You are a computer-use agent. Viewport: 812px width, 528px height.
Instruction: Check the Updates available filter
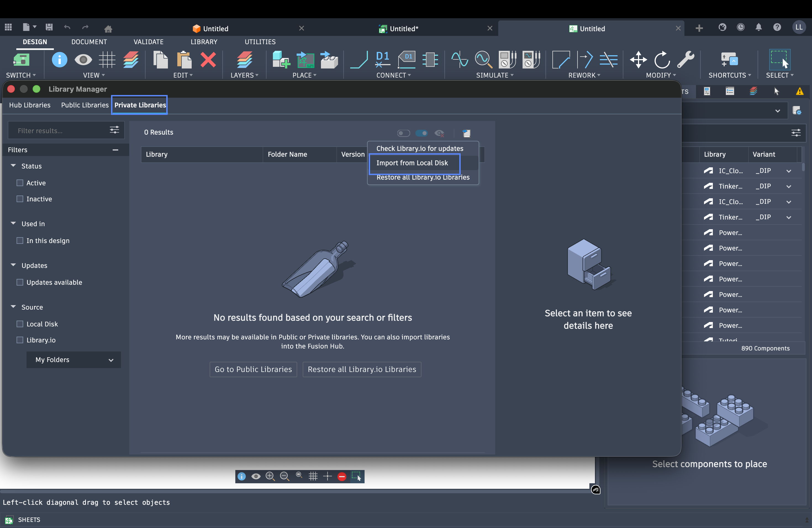pyautogui.click(x=19, y=282)
